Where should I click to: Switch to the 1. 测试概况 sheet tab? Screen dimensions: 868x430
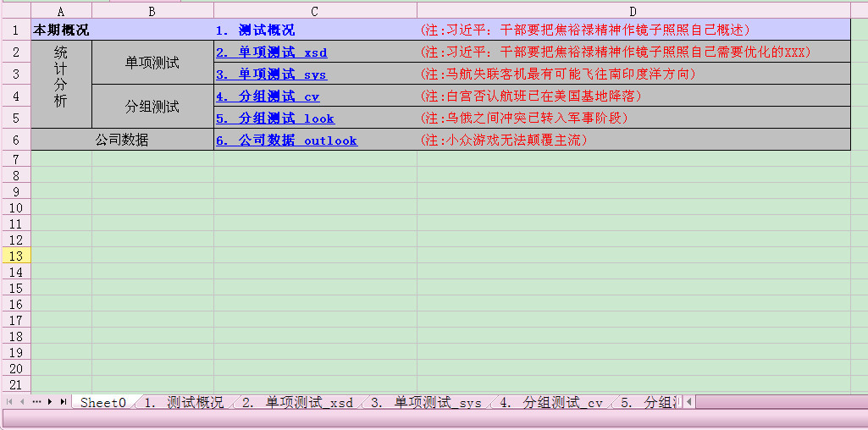point(184,402)
